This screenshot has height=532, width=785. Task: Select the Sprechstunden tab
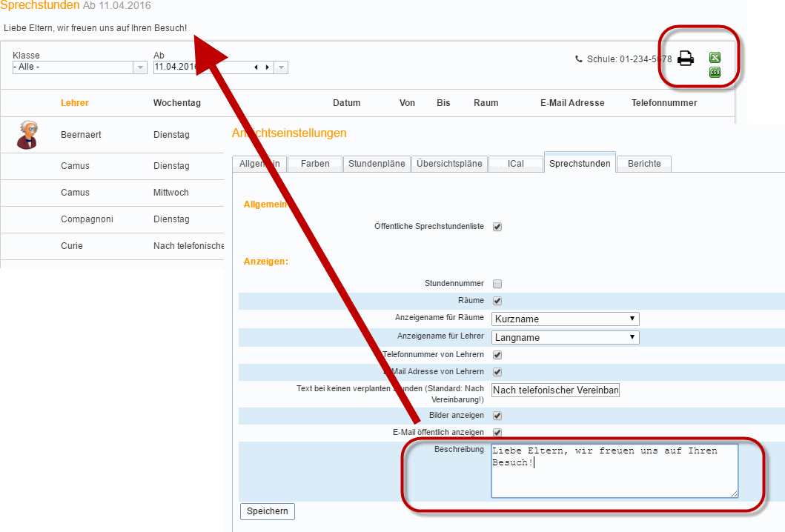point(580,163)
